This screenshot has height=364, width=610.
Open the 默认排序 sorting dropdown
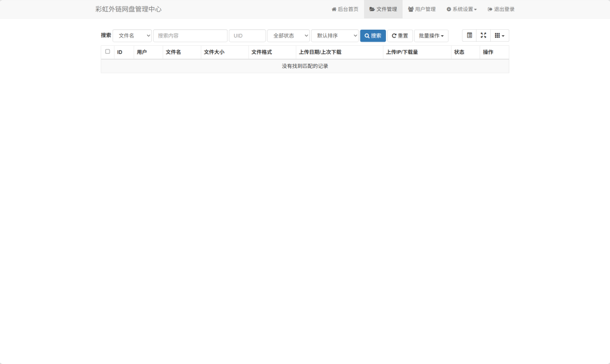coord(334,36)
